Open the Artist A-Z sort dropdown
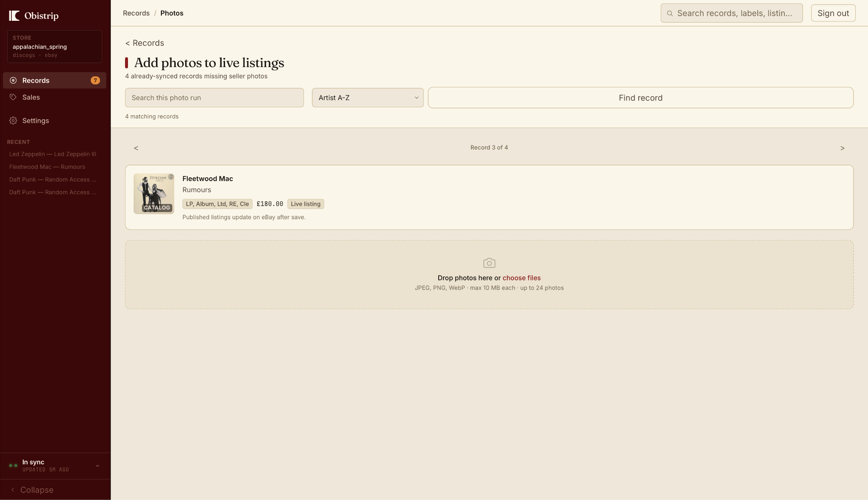Image resolution: width=868 pixels, height=500 pixels. (x=367, y=98)
